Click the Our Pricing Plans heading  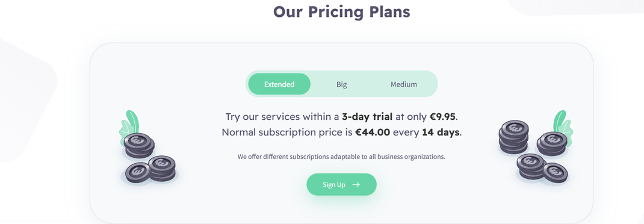tap(342, 11)
